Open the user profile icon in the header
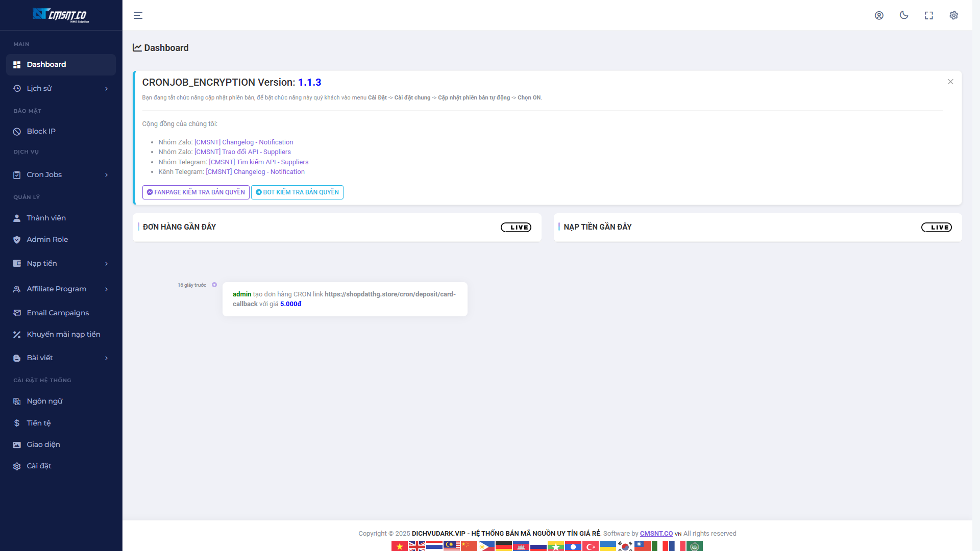Screen dimensions: 980x551 (879, 15)
